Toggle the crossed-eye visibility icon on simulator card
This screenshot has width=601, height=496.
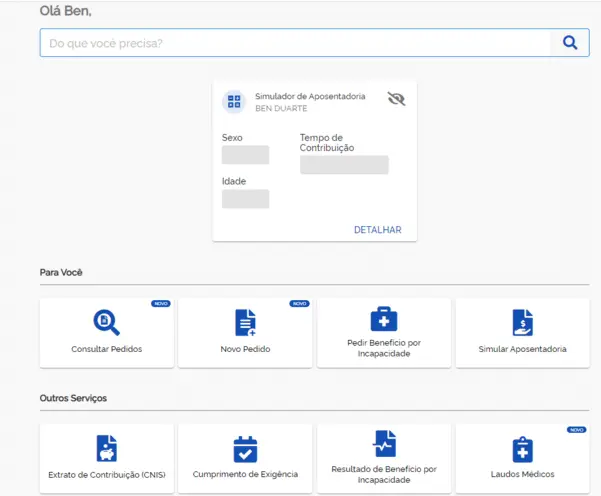(x=396, y=99)
